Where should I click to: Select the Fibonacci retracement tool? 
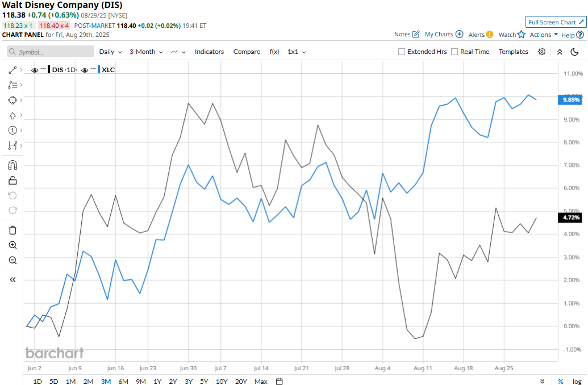[12, 85]
